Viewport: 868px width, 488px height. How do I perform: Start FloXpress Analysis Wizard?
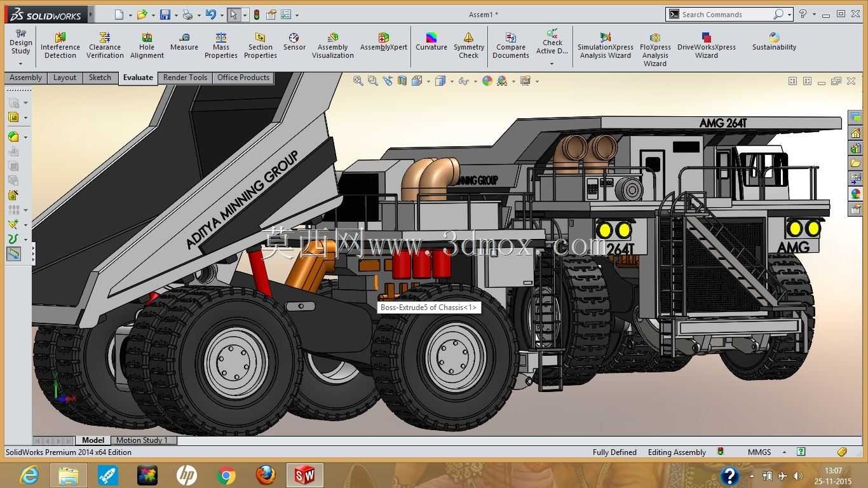(655, 50)
